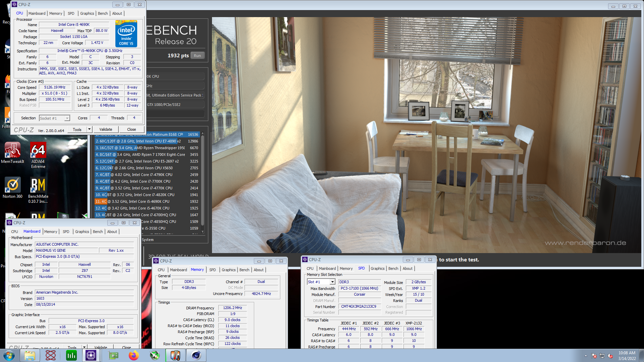Image resolution: width=644 pixels, height=362 pixels.
Task: Click Action Center flag tray icon
Action: [x=594, y=356]
